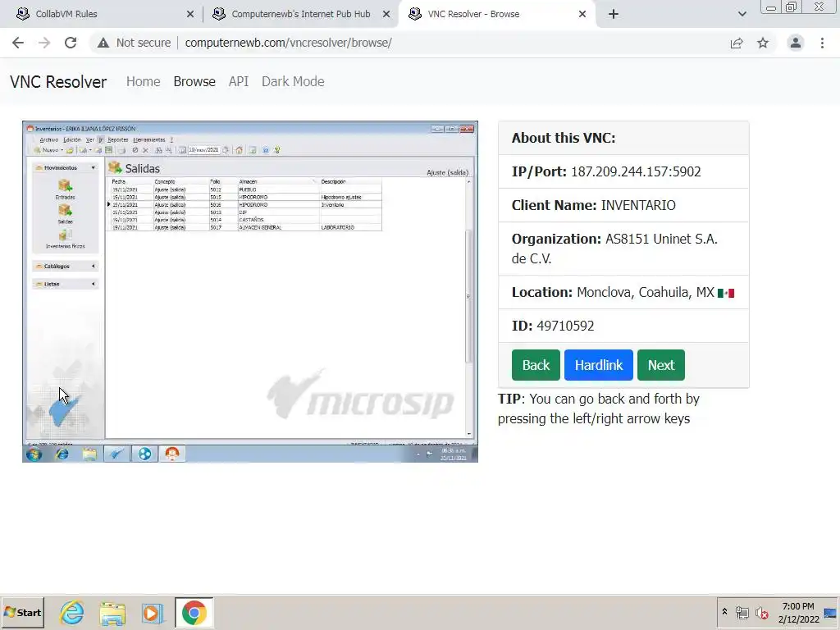Click the Organization text AS8151 Uninet S.A.
This screenshot has height=630, width=840.
(x=661, y=239)
